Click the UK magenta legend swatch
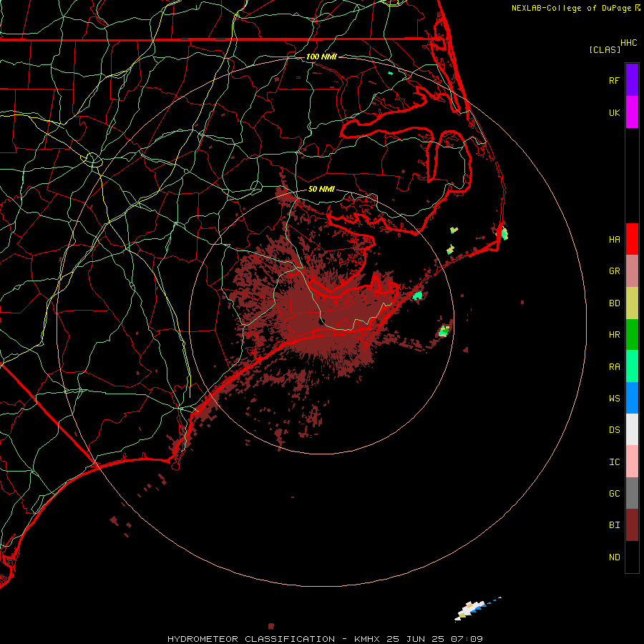Viewport: 644px width, 644px height. click(x=632, y=112)
